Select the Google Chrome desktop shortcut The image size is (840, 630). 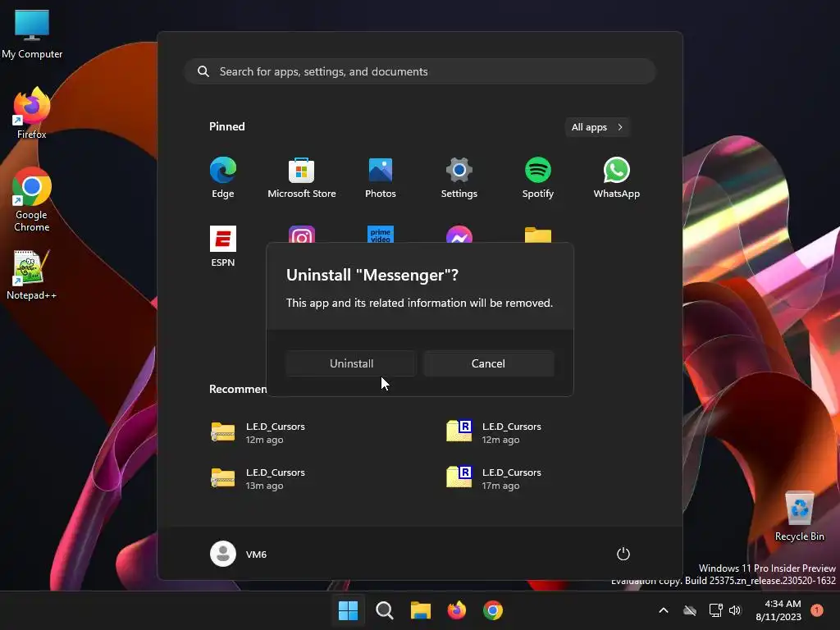tap(32, 199)
